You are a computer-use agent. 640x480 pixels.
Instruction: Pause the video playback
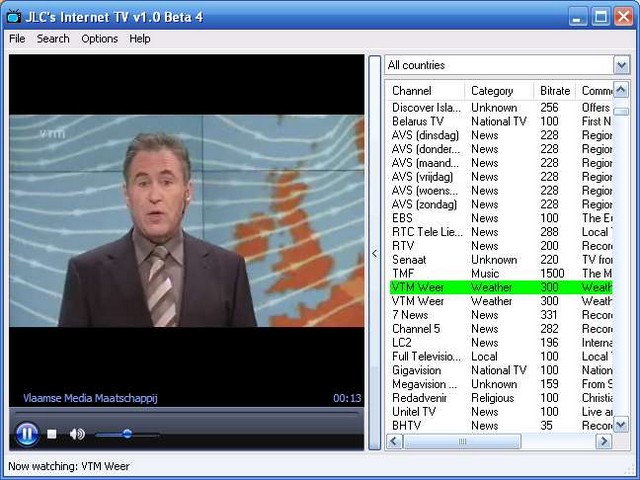[27, 433]
